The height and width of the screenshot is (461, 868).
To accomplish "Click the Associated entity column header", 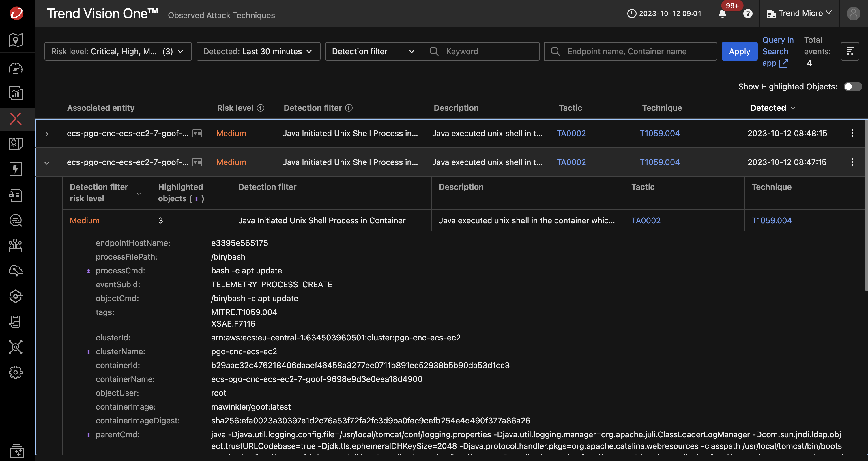I will [x=101, y=108].
